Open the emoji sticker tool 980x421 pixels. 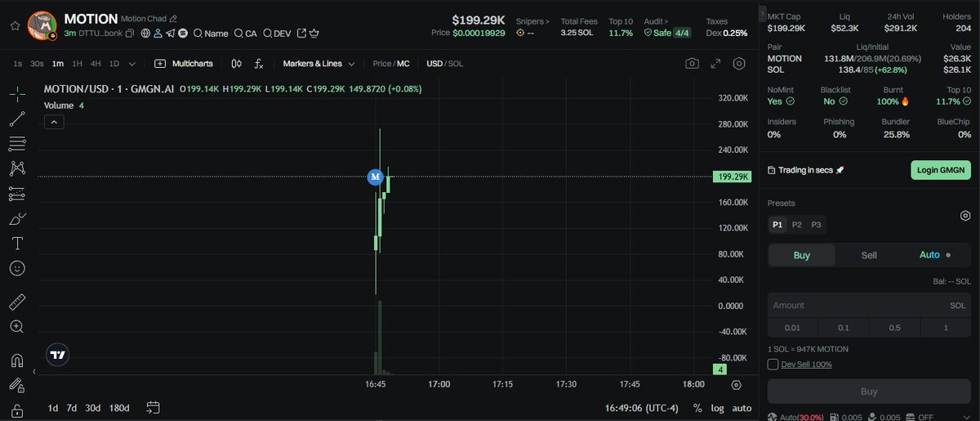coord(17,268)
